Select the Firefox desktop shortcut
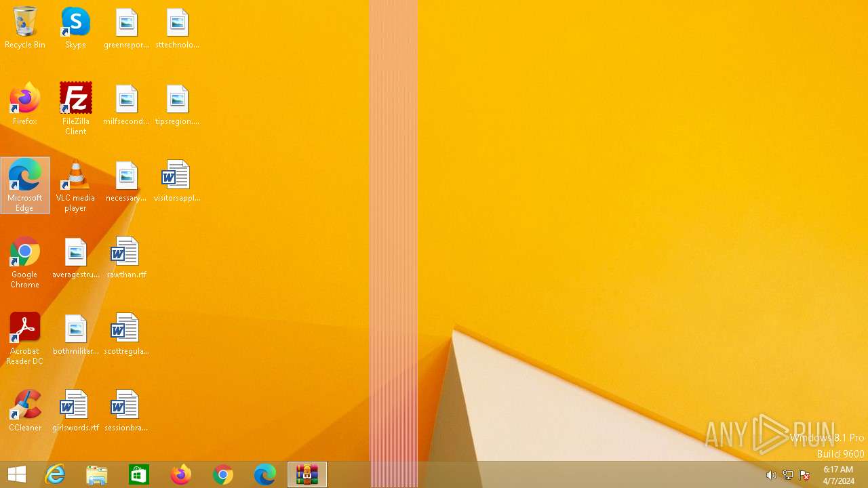The image size is (868, 488). click(25, 104)
